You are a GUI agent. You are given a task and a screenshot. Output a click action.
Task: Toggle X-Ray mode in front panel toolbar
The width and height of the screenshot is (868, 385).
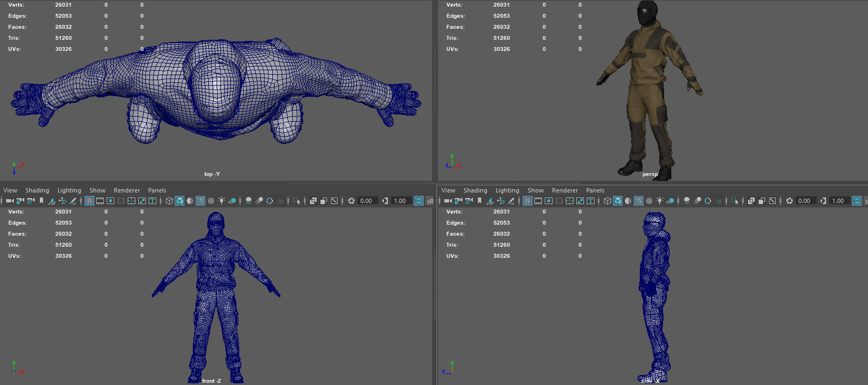pyautogui.click(x=313, y=201)
